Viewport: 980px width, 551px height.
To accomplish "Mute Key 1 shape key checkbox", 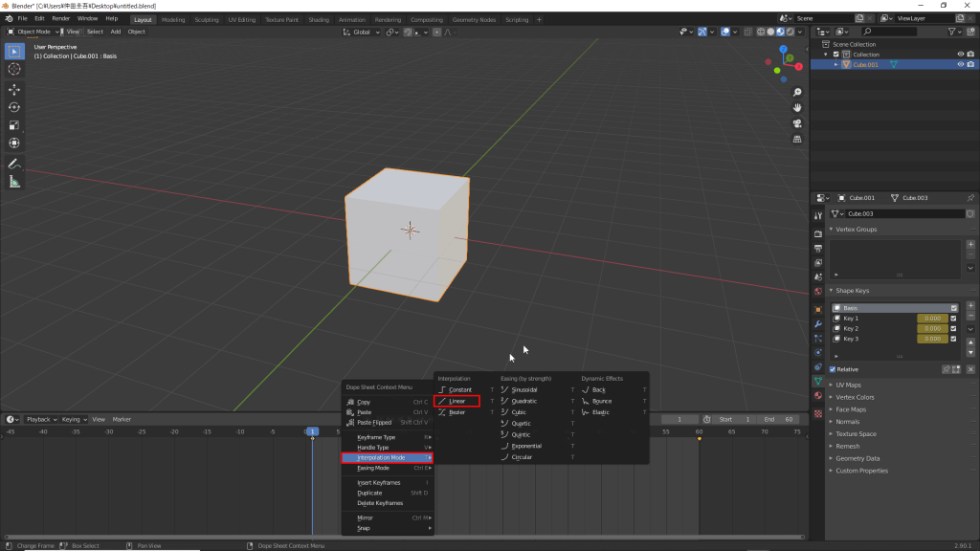I will tap(953, 318).
